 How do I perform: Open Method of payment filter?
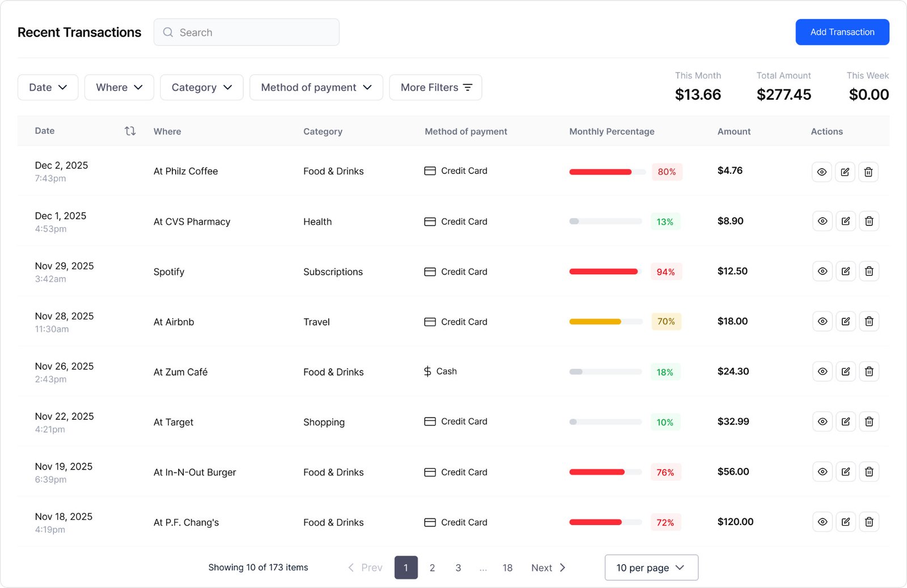click(316, 87)
